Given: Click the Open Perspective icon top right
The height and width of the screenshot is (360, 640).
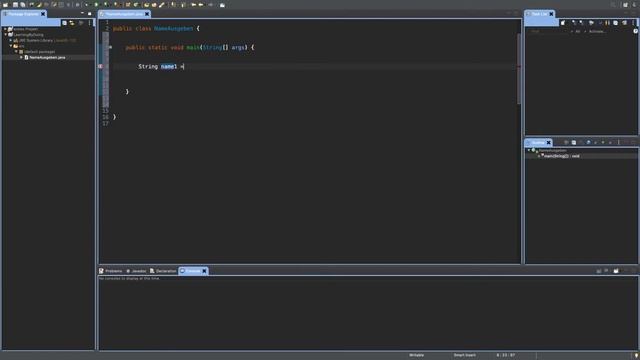Looking at the screenshot, I should coord(625,5).
